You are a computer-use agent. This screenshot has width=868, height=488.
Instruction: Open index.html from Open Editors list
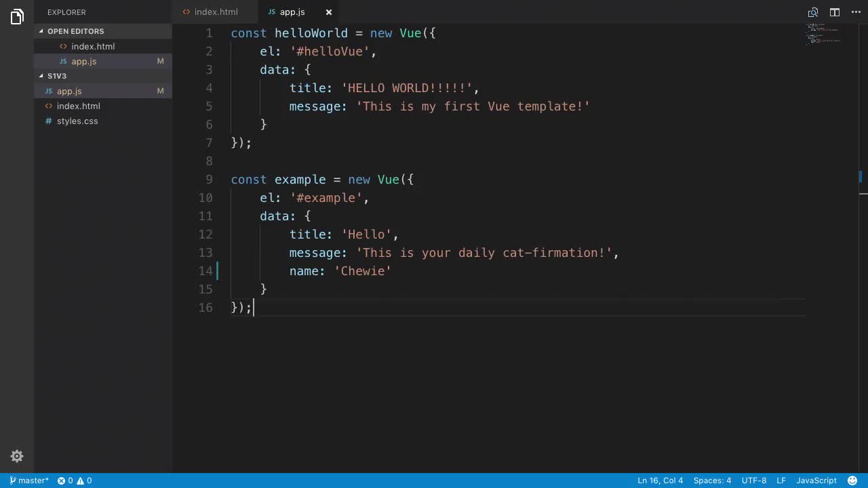(93, 46)
